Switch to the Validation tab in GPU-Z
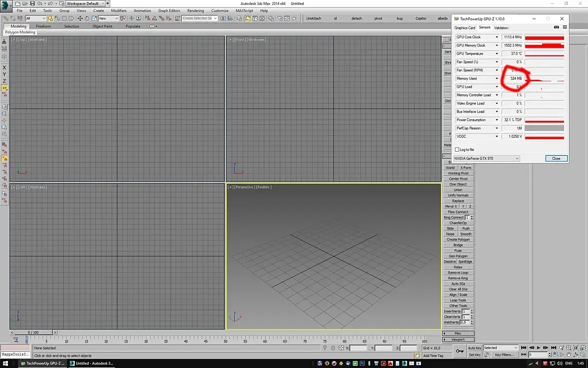Viewport: 588px width, 368px height. point(501,28)
